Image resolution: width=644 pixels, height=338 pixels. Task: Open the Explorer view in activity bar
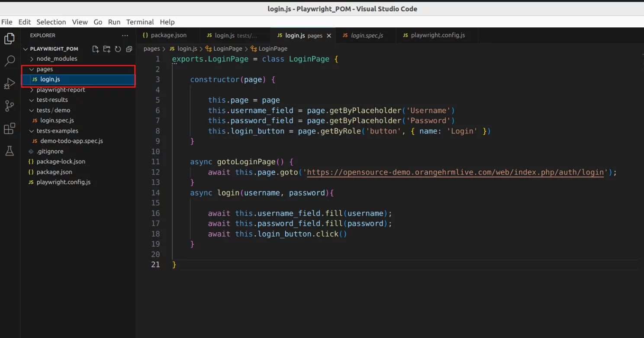[10, 39]
